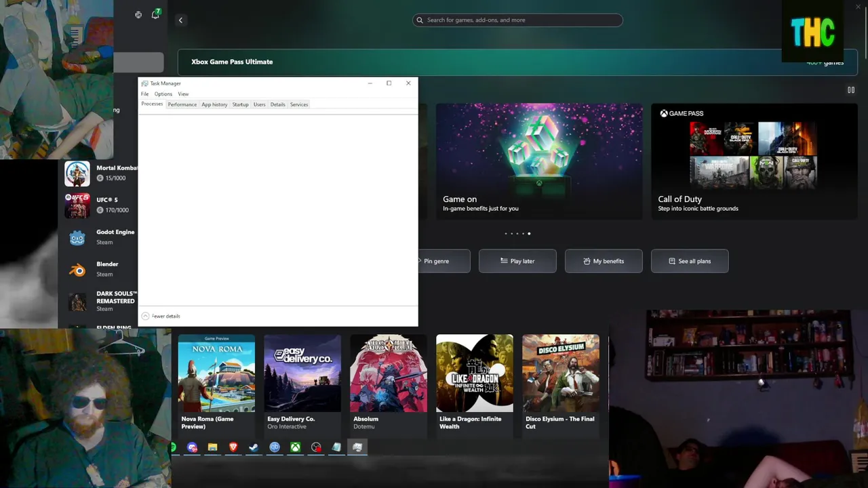Open the Xbox app taskbar icon
The width and height of the screenshot is (868, 488).
pyautogui.click(x=296, y=447)
